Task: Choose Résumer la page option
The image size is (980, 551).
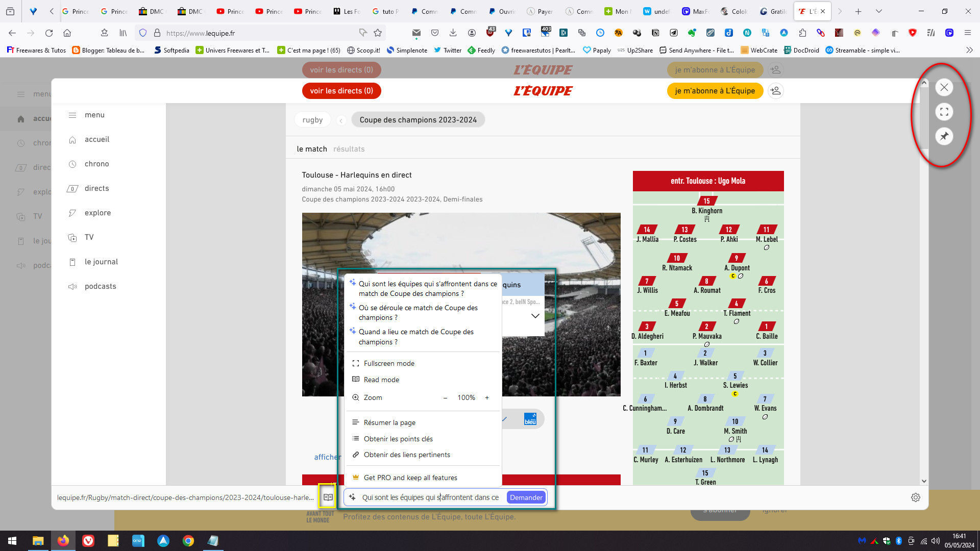Action: pos(389,422)
